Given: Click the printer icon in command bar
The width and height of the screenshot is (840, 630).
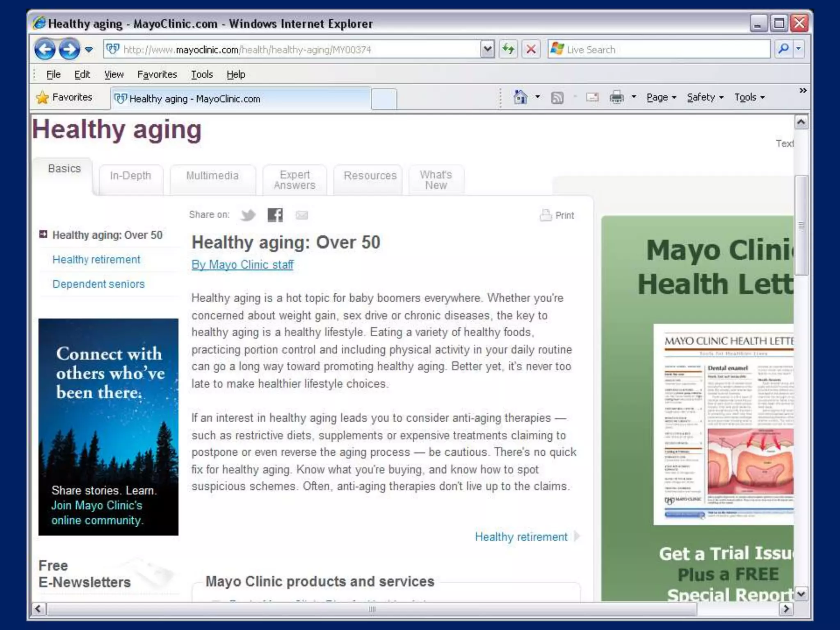Looking at the screenshot, I should pyautogui.click(x=616, y=98).
